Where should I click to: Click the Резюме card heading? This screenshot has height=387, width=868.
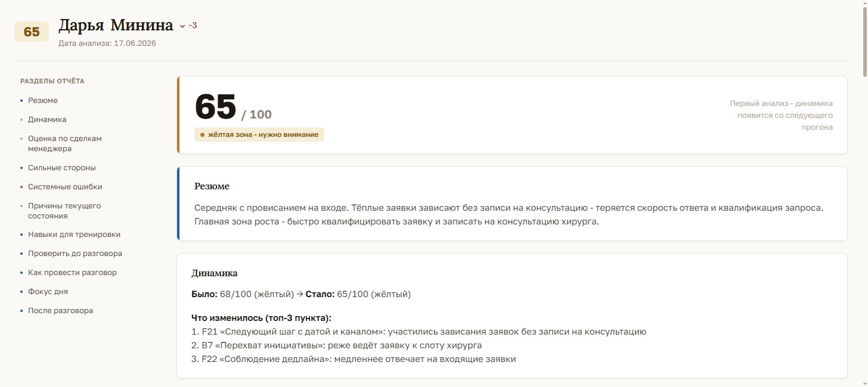pos(212,186)
